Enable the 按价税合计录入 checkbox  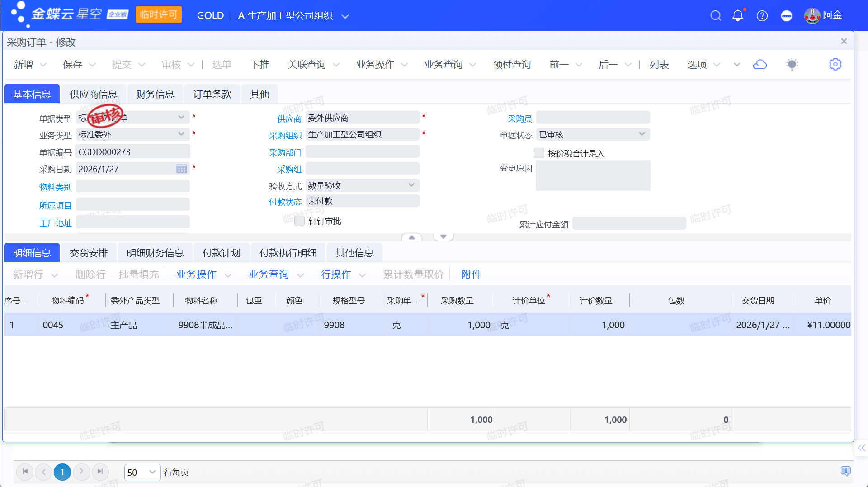539,153
